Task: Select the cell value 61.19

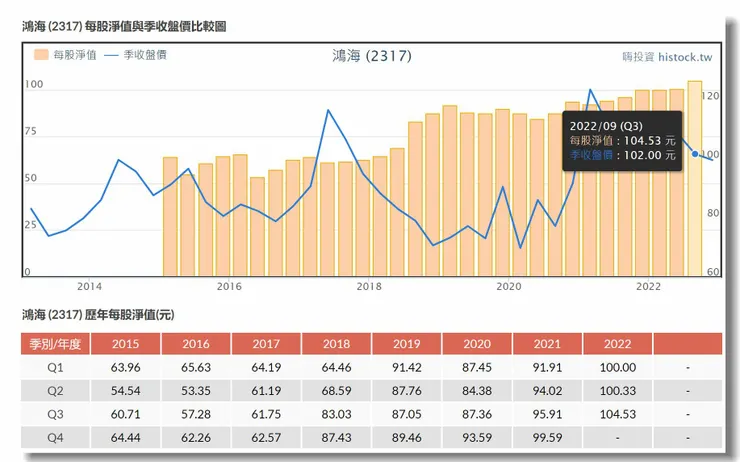Action: (266, 391)
